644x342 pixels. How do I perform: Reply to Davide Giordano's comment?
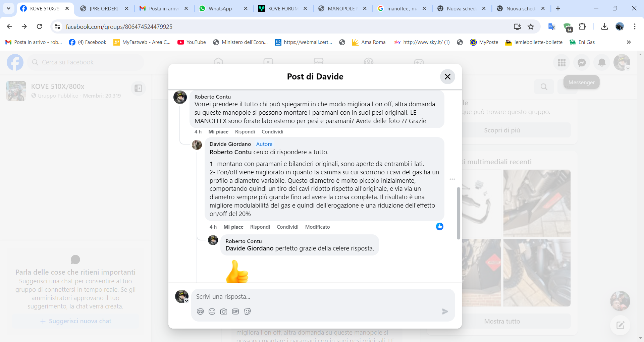click(260, 227)
